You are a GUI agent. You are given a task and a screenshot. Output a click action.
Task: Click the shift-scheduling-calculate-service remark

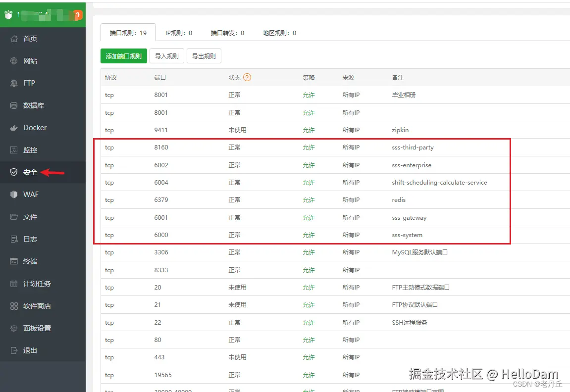tap(439, 182)
